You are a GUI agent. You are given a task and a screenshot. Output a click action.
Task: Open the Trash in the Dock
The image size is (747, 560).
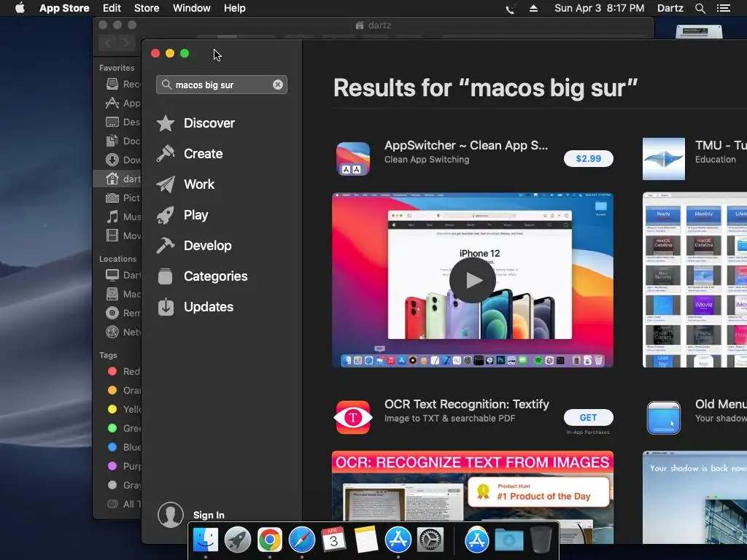tap(541, 540)
